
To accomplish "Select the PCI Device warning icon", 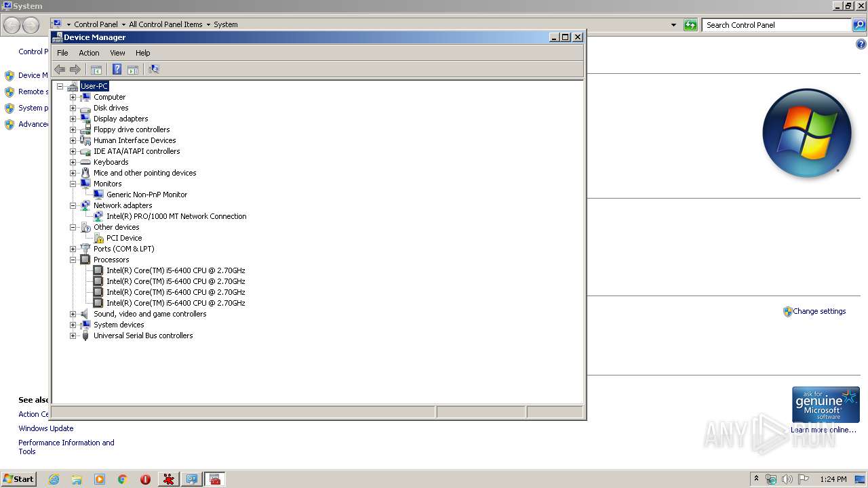I will click(x=99, y=238).
